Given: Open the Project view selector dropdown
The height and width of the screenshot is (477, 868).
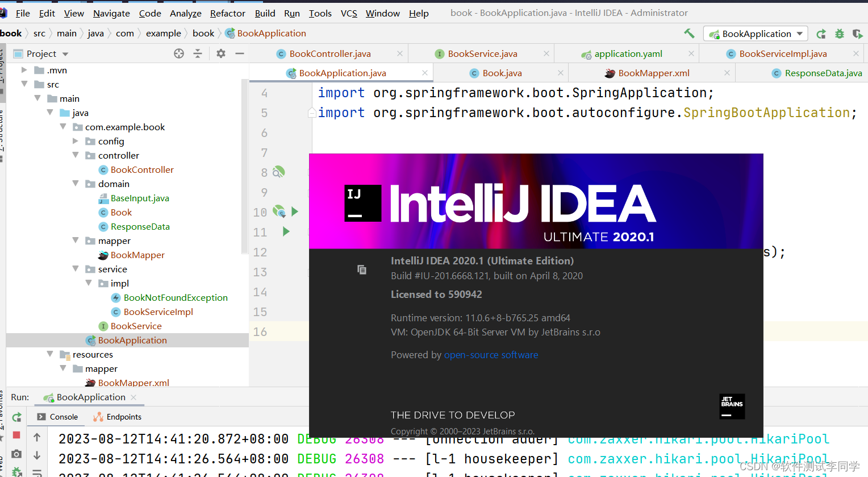Looking at the screenshot, I should (x=48, y=53).
